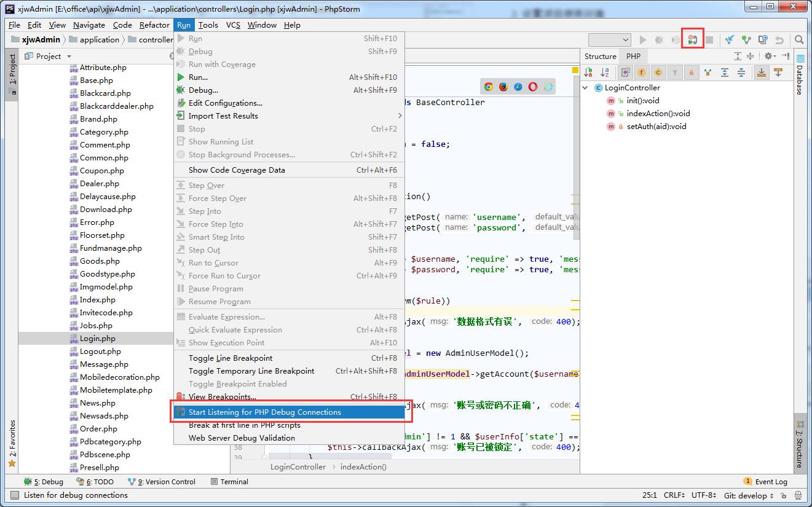
Task: Open the 9: Version Control tool window
Action: 161,482
